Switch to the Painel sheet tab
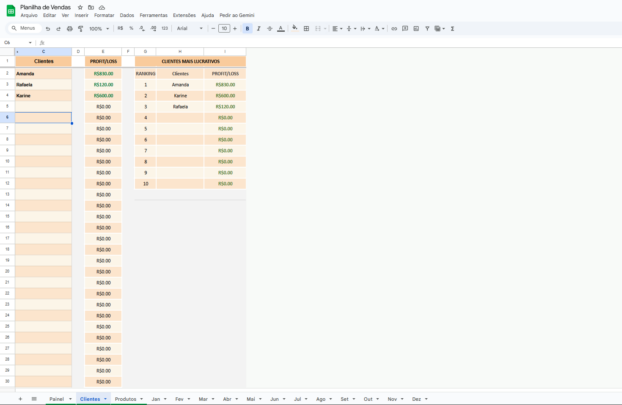 point(56,399)
